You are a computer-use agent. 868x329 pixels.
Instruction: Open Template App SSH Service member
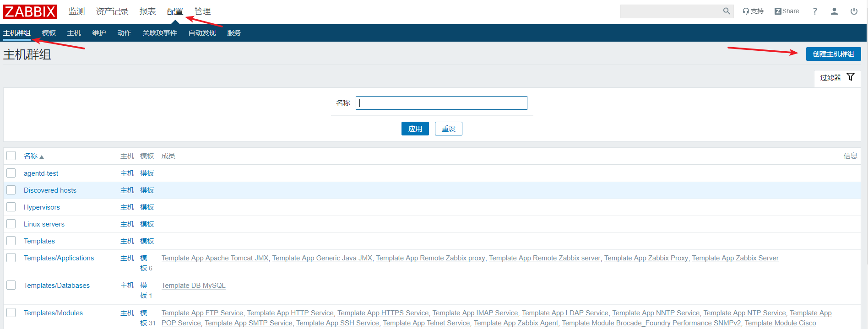[338, 323]
